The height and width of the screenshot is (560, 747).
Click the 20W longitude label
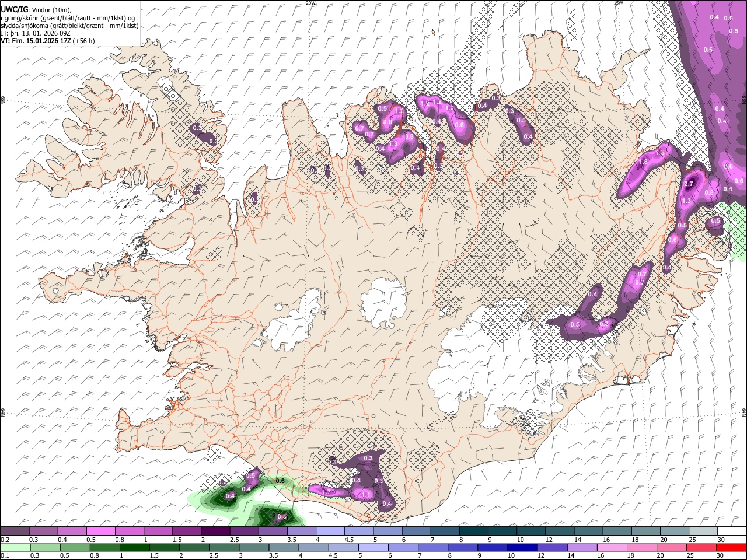point(310,3)
